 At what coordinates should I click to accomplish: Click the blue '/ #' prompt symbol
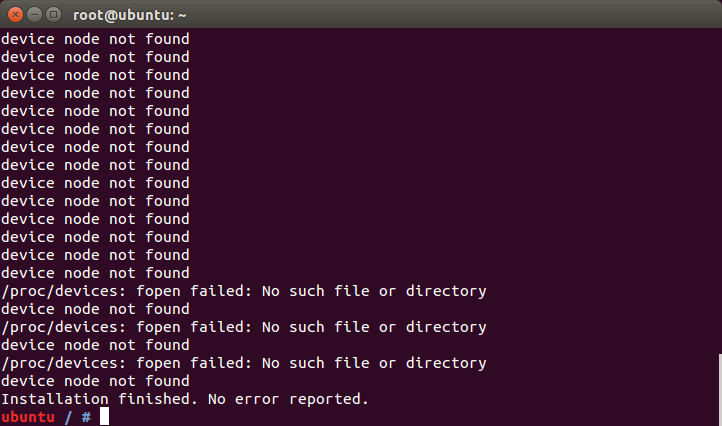pos(77,417)
